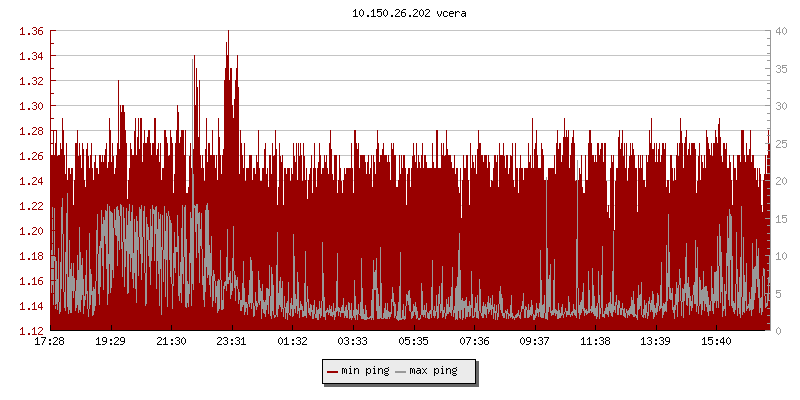Click the 1.36 left axis value
Image resolution: width=800 pixels, height=400 pixels.
[32, 31]
